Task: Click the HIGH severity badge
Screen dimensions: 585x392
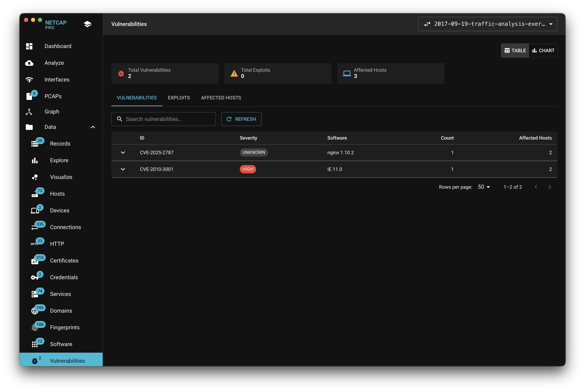Action: 248,169
